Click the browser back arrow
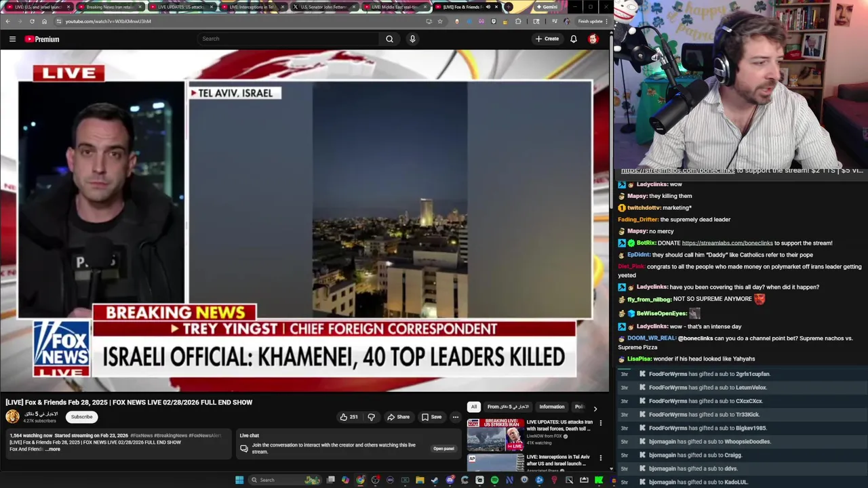Screen dimensions: 868x488 point(7,21)
